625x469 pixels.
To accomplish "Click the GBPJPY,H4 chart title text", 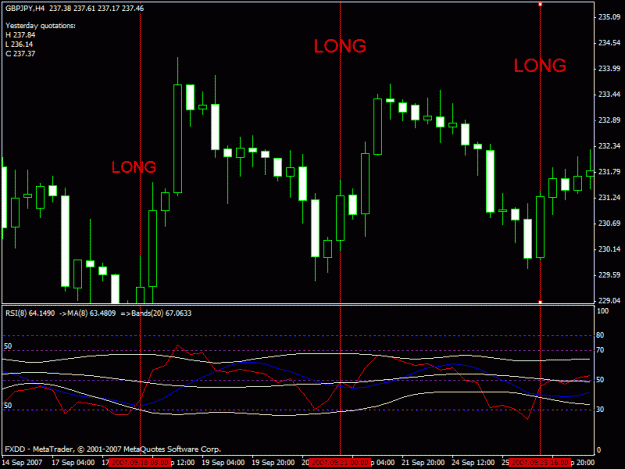I will coord(75,8).
